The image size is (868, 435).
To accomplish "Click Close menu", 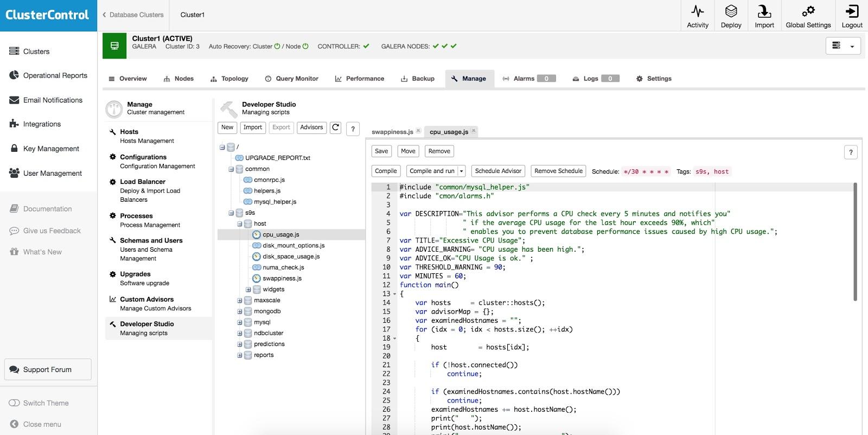I will [42, 424].
